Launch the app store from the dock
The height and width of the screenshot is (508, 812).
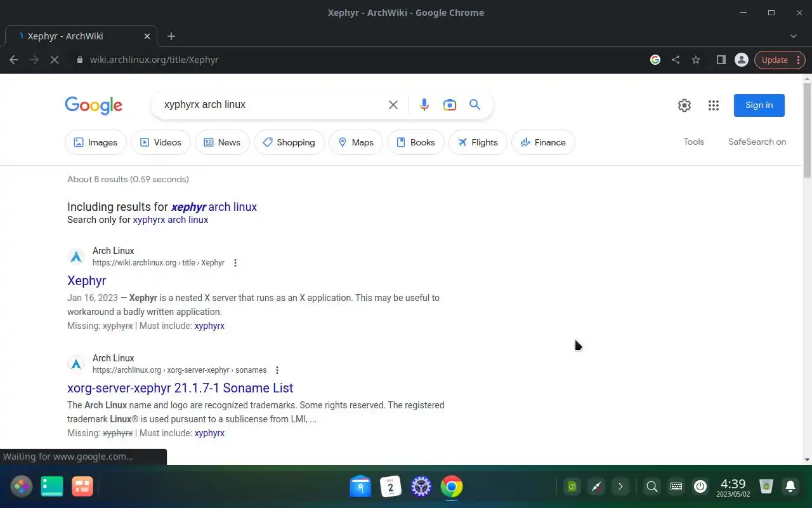point(360,486)
